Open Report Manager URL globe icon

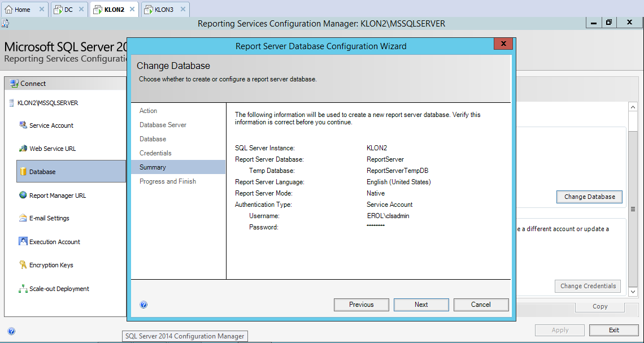[x=23, y=195]
